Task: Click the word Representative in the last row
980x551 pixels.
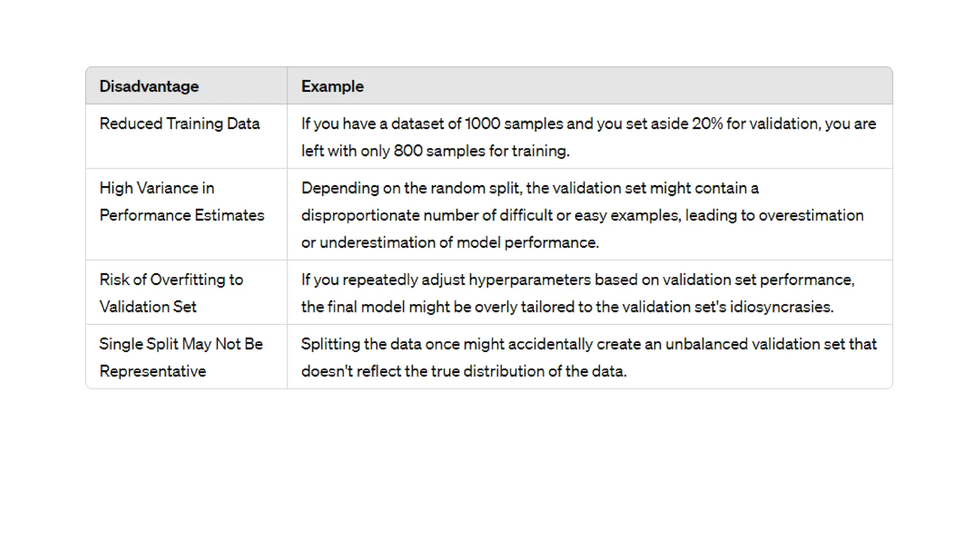Action: click(x=153, y=371)
